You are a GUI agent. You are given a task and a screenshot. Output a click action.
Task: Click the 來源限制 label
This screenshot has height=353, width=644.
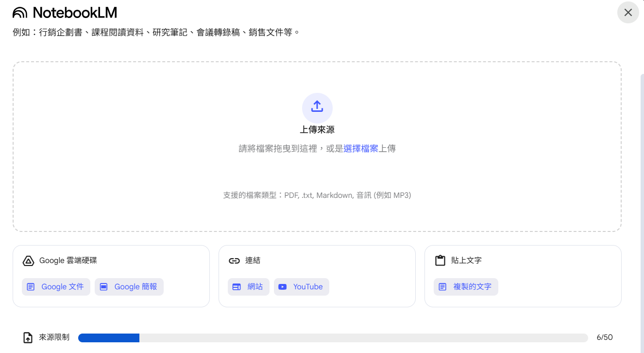coord(54,337)
